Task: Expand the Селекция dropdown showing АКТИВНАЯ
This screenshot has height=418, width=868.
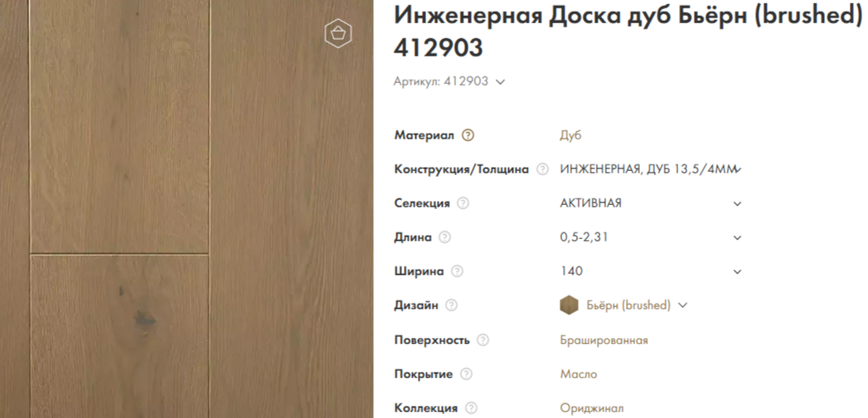Action: [651, 203]
